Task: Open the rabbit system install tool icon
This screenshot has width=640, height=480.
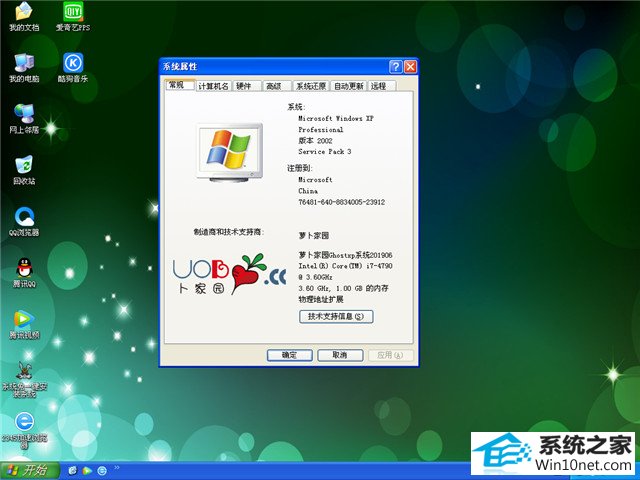Action: pos(24,379)
